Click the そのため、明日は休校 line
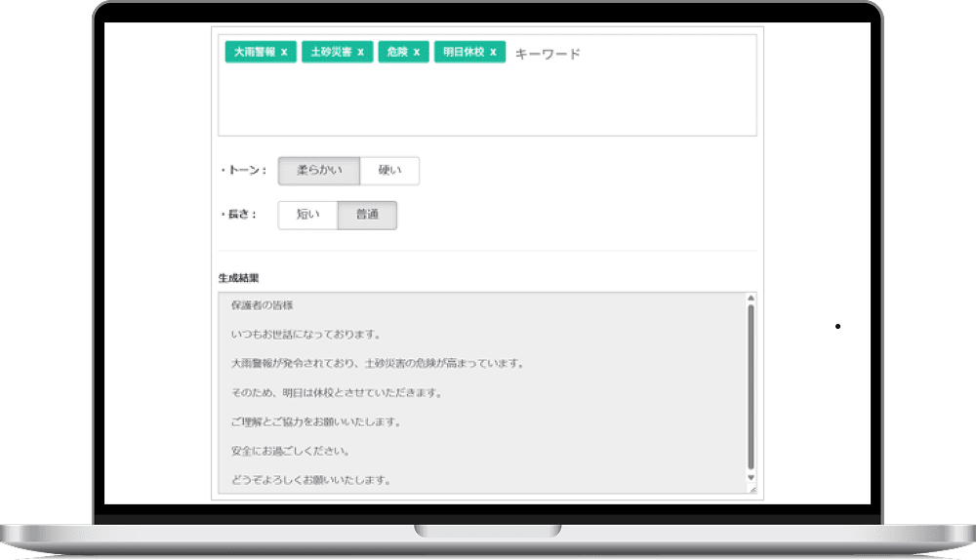976x560 pixels. 336,392
